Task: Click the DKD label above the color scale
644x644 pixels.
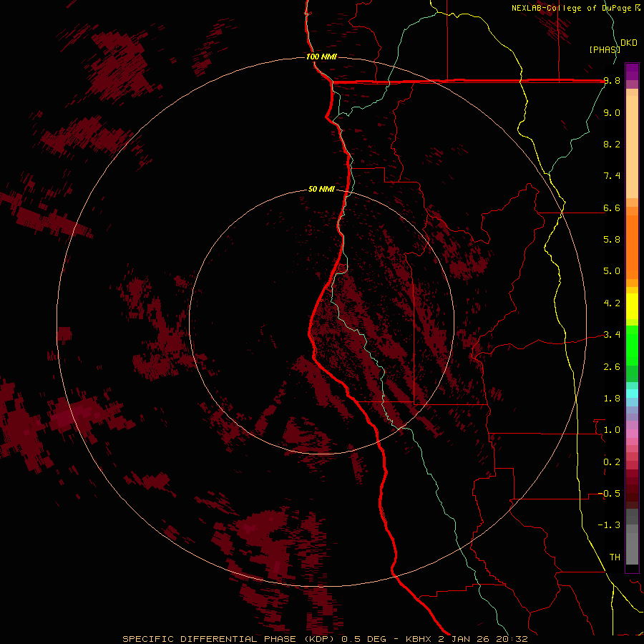Action: (x=629, y=43)
